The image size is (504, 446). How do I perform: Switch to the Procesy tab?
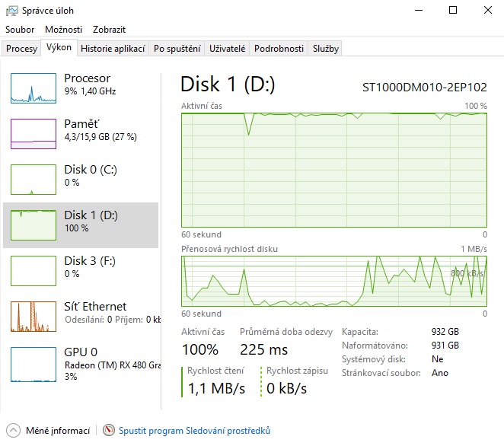click(21, 49)
